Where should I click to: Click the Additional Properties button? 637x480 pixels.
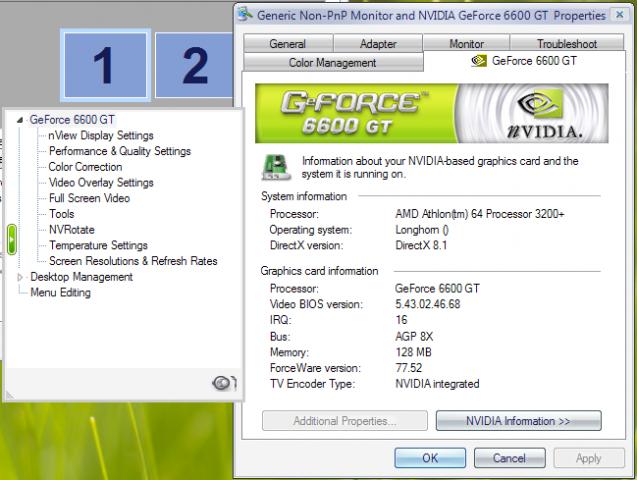[x=344, y=421]
